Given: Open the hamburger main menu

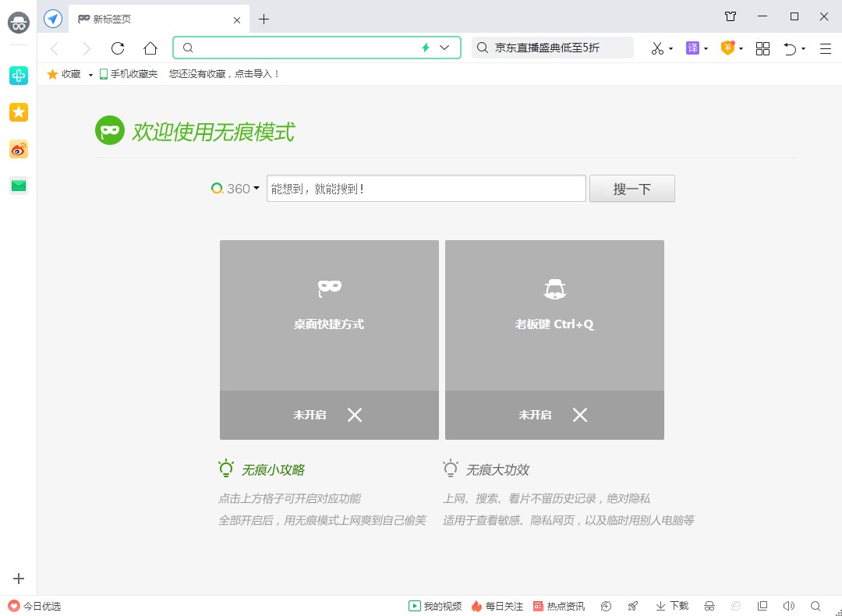Looking at the screenshot, I should point(825,48).
